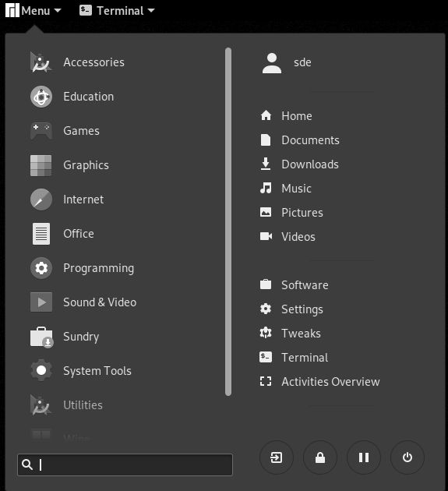Open the Accessories category icon

(41, 62)
